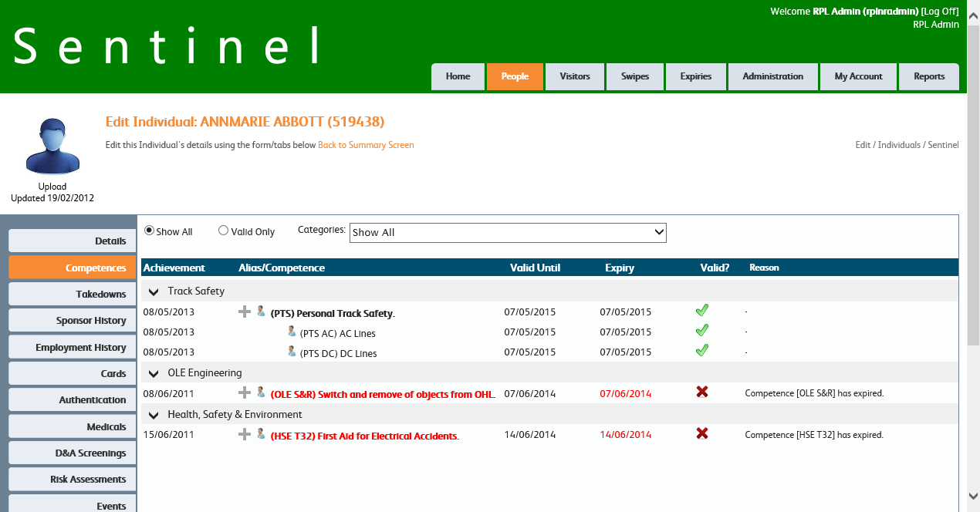This screenshot has width=980, height=512.
Task: Collapse the Health, Safety & Environment group
Action: pyautogui.click(x=154, y=415)
